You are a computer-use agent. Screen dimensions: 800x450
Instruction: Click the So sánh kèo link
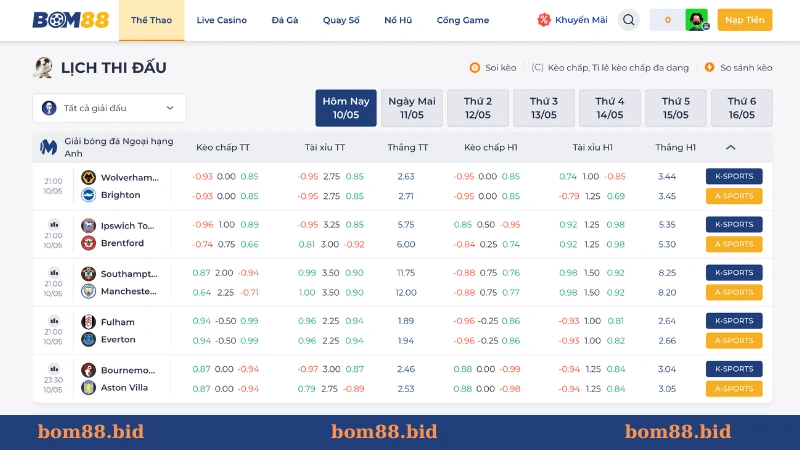pos(746,67)
